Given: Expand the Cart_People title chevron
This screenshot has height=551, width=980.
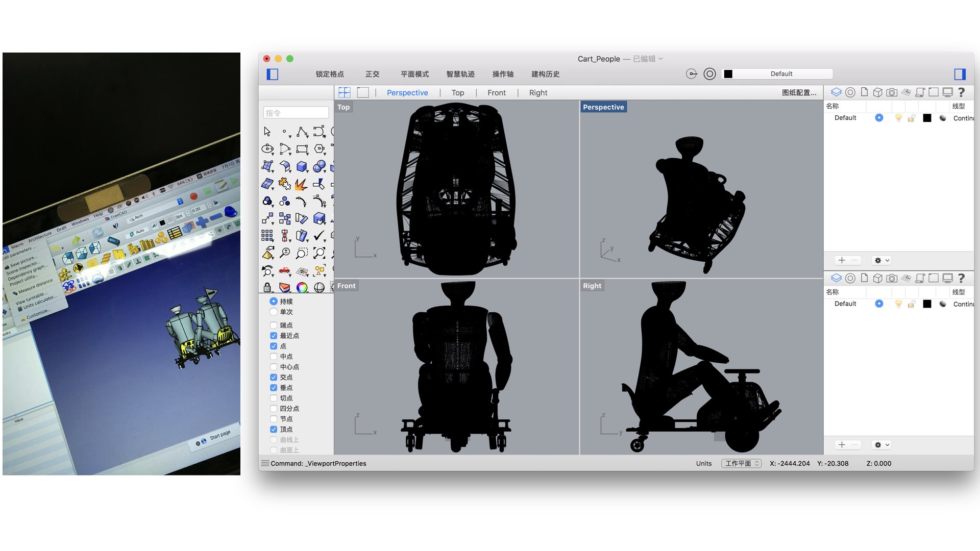Looking at the screenshot, I should 660,59.
